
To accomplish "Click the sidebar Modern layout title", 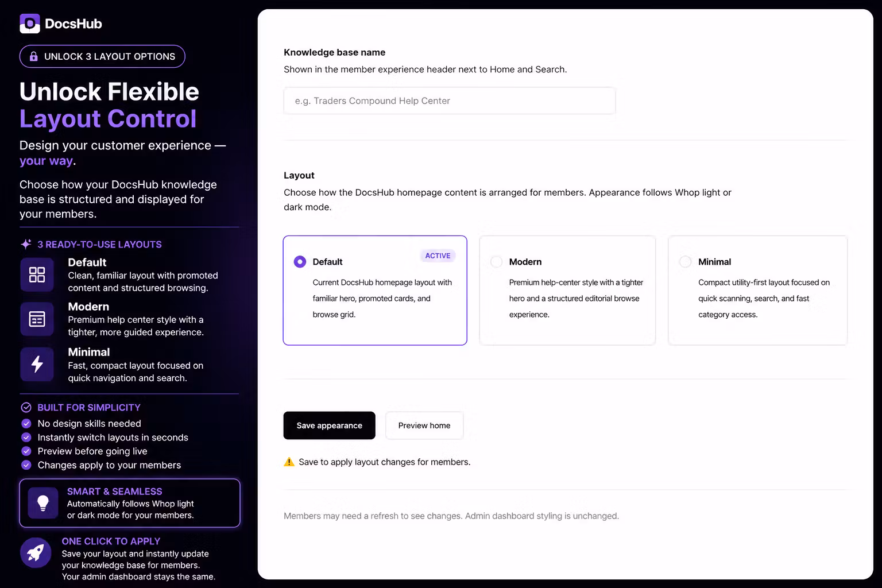I will pos(88,307).
